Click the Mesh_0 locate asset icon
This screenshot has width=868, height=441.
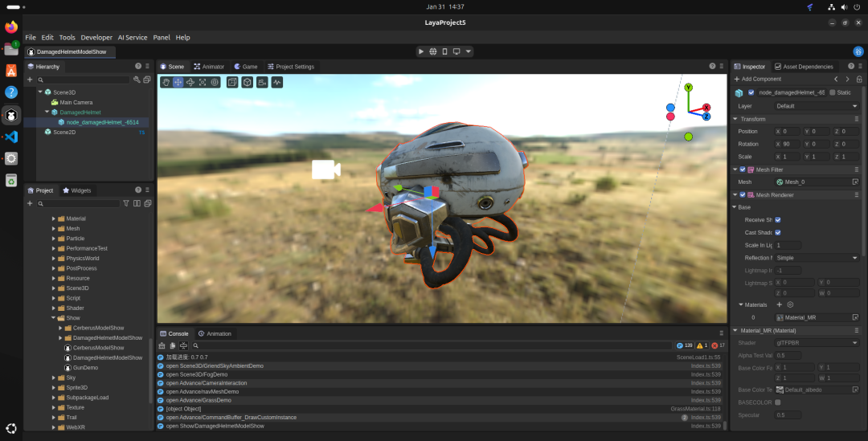(855, 182)
